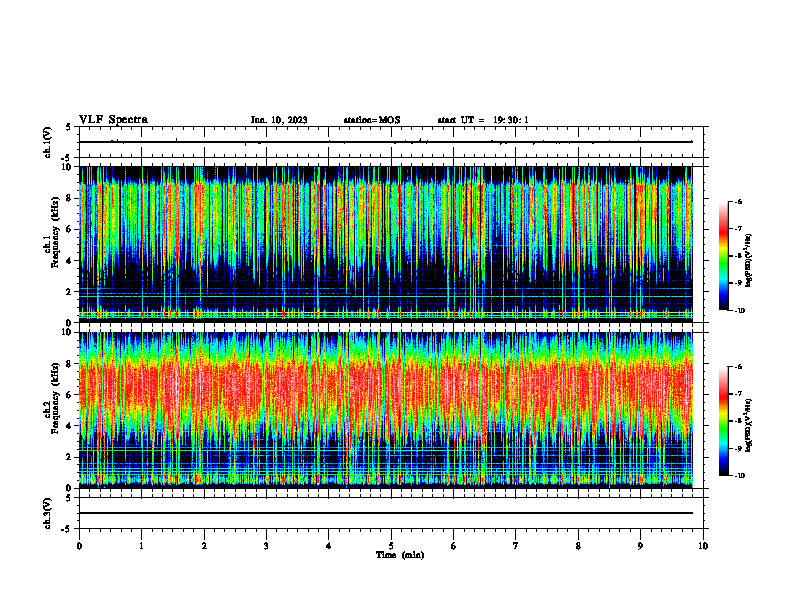Click the ch.1 voltage waveform trace
Screen dimensions: 792x612
(x=386, y=142)
